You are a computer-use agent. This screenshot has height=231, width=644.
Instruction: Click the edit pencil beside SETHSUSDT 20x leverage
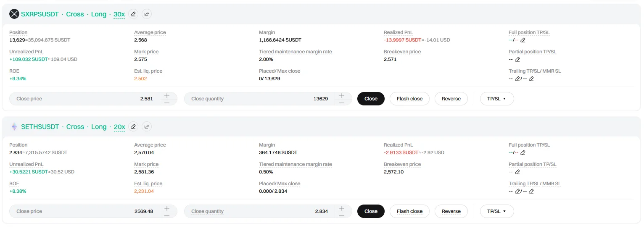point(133,126)
